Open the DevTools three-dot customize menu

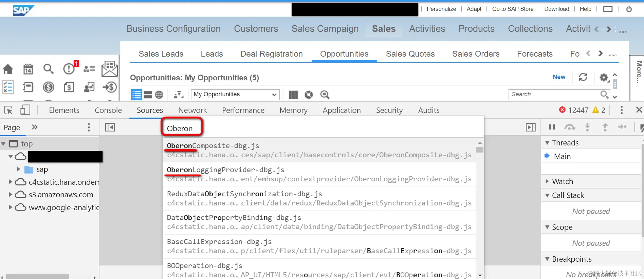tap(622, 110)
